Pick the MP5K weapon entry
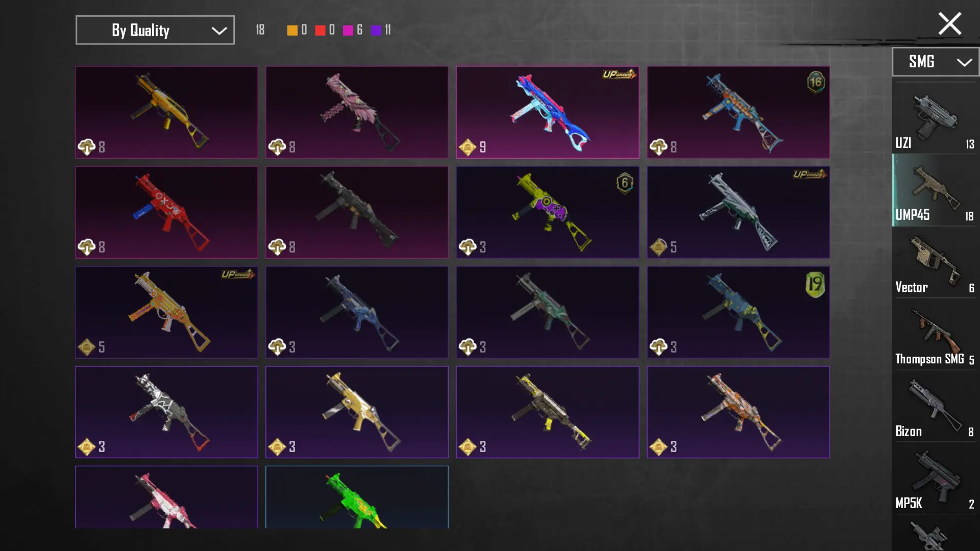This screenshot has height=551, width=980. pos(935,478)
